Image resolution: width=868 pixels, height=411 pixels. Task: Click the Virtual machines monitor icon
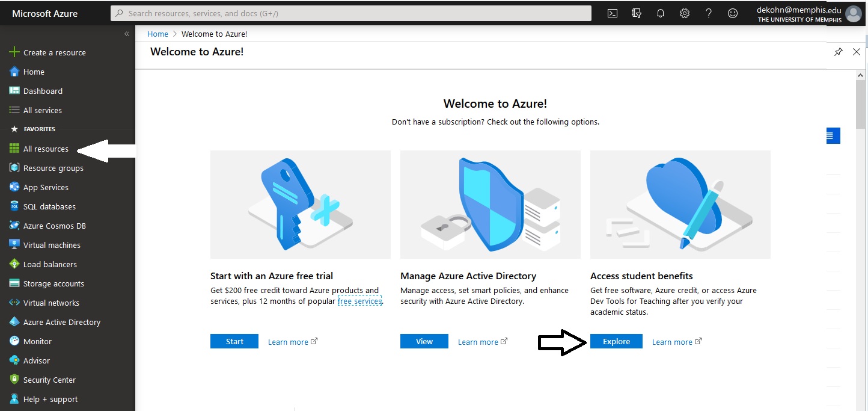14,245
